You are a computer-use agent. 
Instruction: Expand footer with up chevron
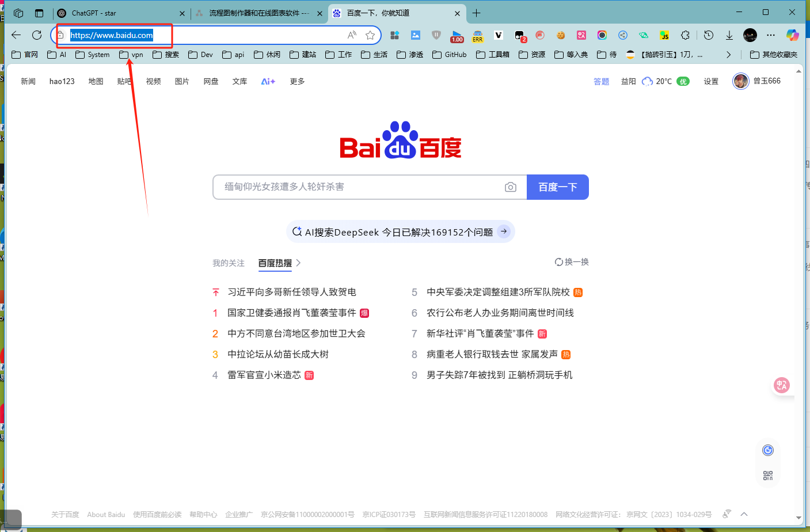[744, 514]
